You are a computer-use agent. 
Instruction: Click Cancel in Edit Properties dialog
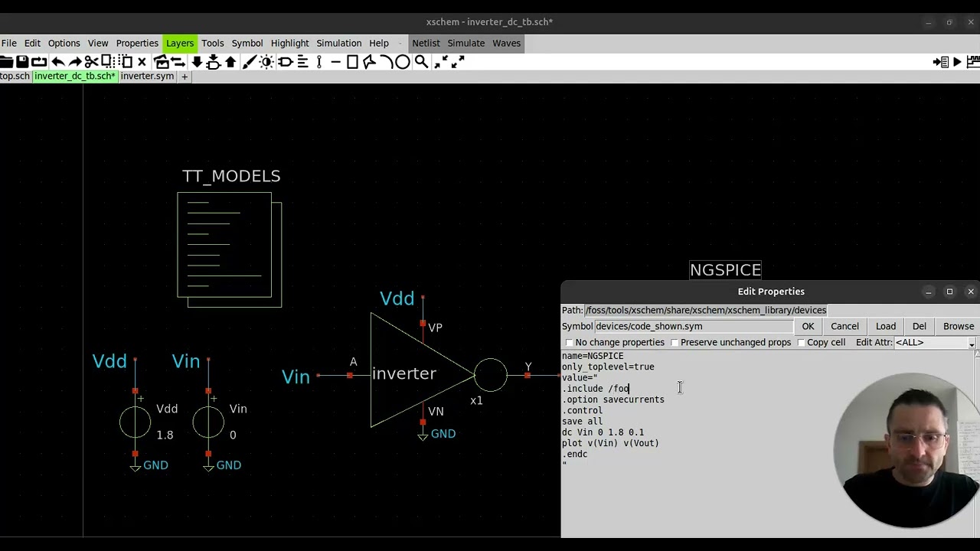(x=845, y=326)
